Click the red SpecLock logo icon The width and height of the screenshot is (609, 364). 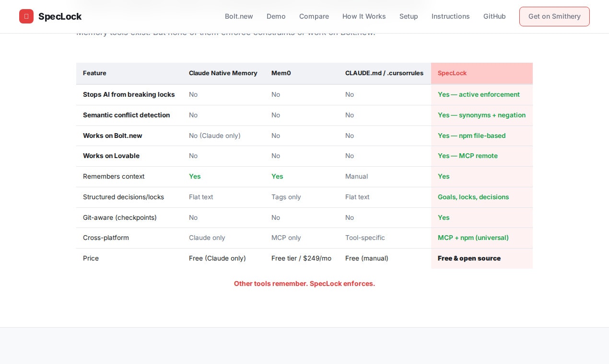[x=27, y=16]
